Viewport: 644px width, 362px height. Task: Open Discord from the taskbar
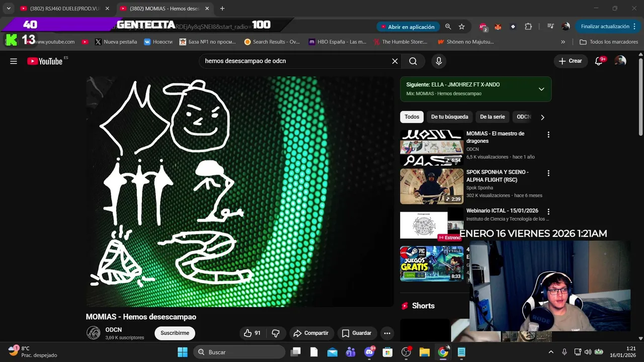coord(369,352)
